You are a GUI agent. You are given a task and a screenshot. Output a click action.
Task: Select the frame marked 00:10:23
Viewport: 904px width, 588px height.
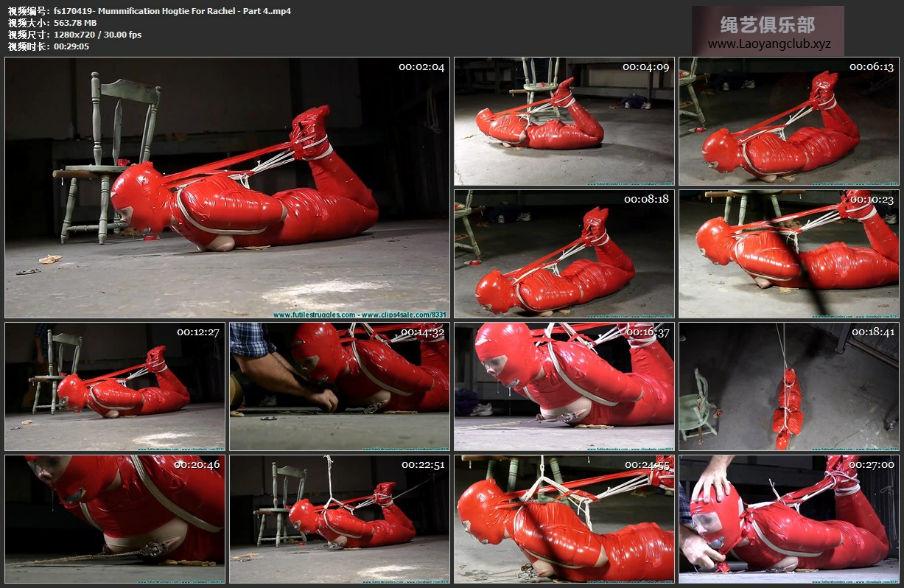788,253
